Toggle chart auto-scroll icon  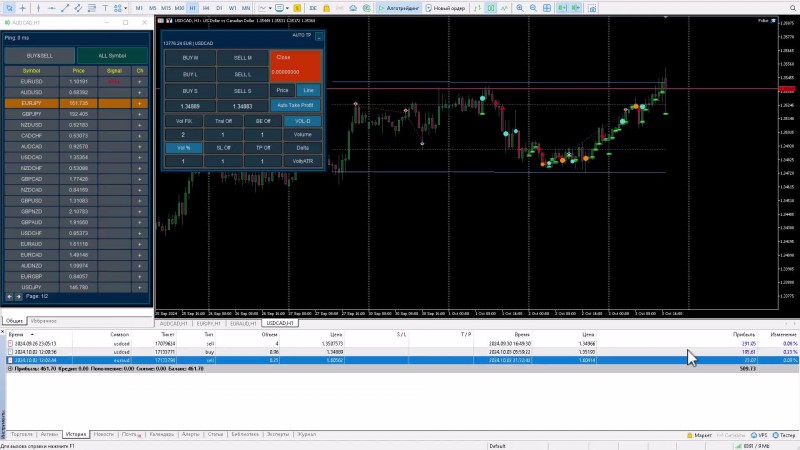tap(562, 8)
